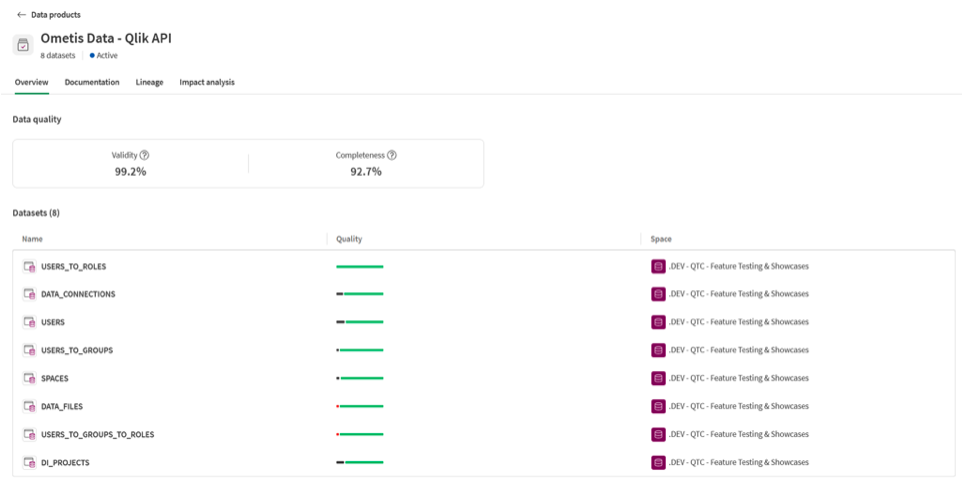The height and width of the screenshot is (479, 962).
Task: Click the DATA_CONNECTIONS dataset icon
Action: 29,295
